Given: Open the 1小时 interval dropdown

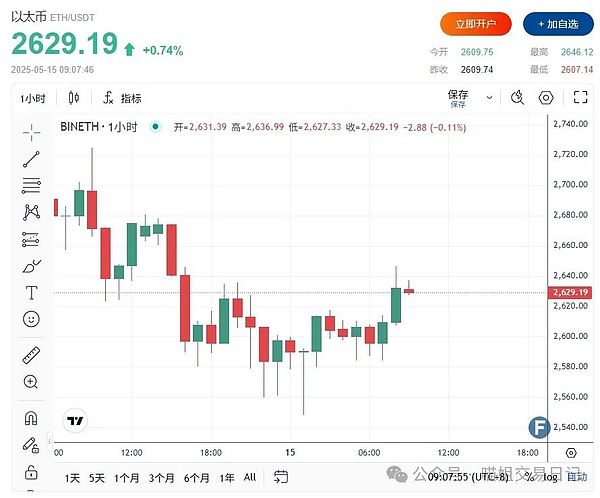Looking at the screenshot, I should (x=33, y=98).
